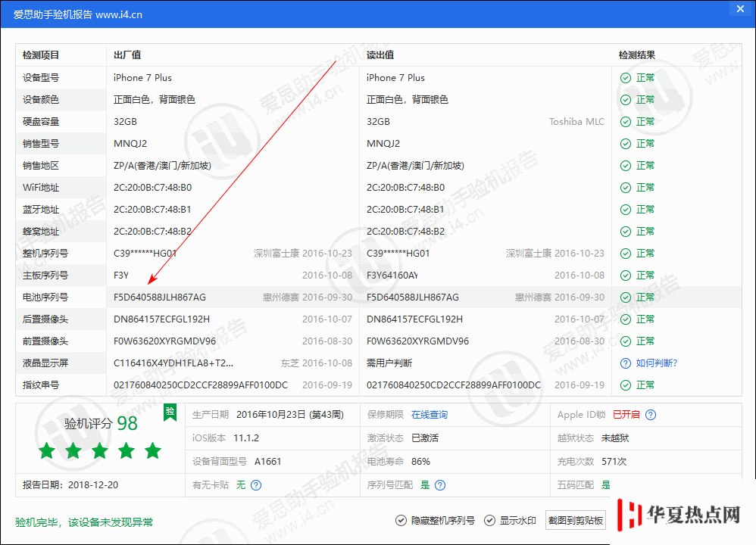Click battery life value 86%

coord(420,462)
